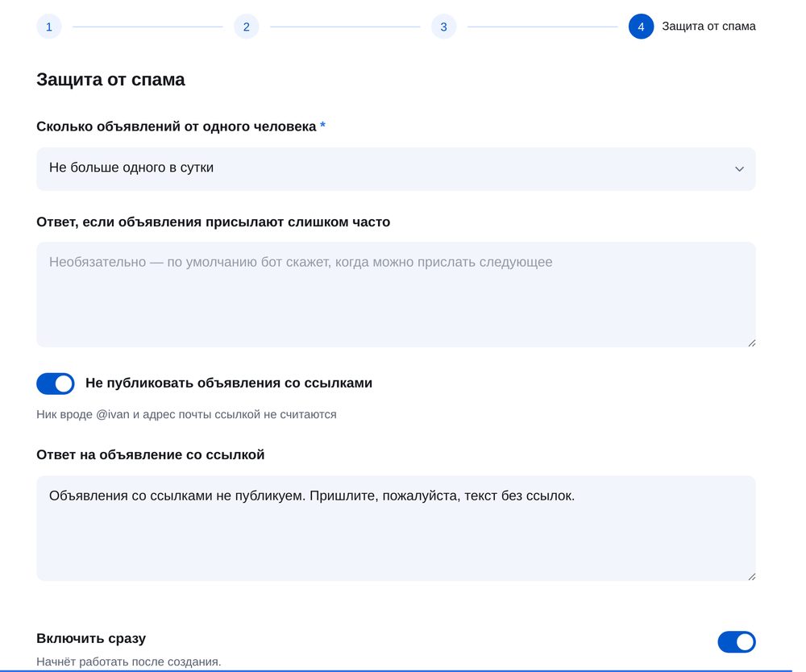This screenshot has width=806, height=672.
Task: Click label 'Ответ на объявление со ссылкой'
Action: click(x=151, y=454)
